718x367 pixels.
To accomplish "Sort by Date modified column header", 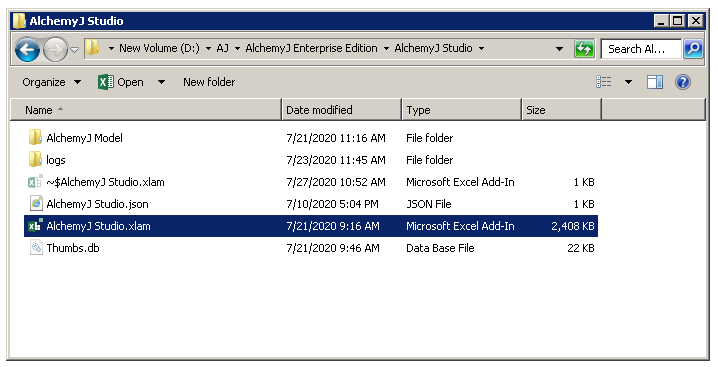I will [342, 110].
